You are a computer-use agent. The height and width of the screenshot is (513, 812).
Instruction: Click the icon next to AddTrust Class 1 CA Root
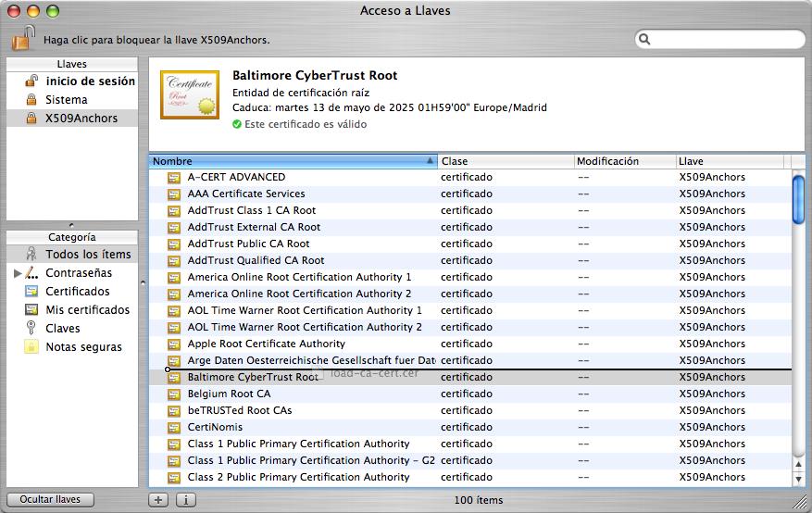(x=174, y=211)
